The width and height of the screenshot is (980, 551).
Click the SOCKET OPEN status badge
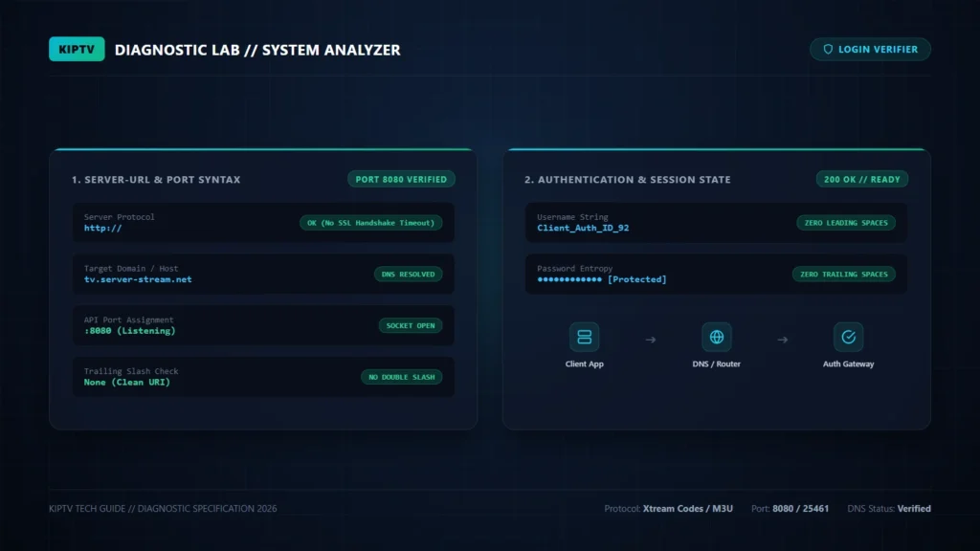pyautogui.click(x=410, y=325)
